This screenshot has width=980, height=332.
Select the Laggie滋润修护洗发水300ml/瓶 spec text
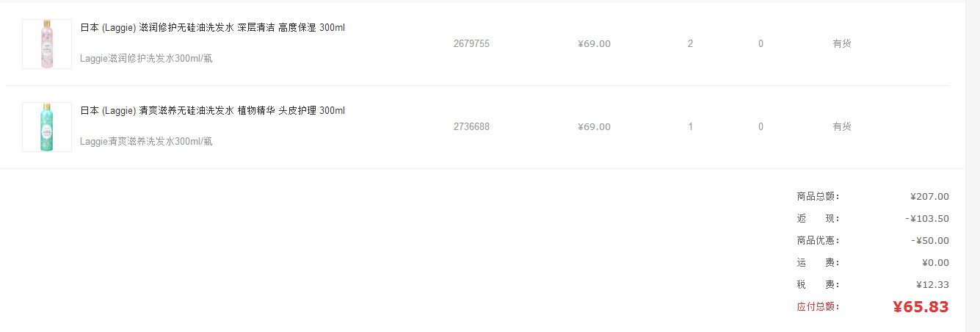point(146,59)
